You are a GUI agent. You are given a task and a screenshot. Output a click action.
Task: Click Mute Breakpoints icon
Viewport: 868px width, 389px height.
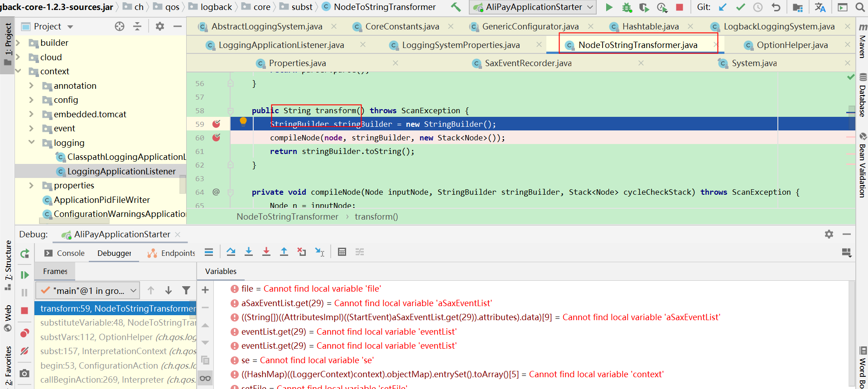click(x=25, y=351)
